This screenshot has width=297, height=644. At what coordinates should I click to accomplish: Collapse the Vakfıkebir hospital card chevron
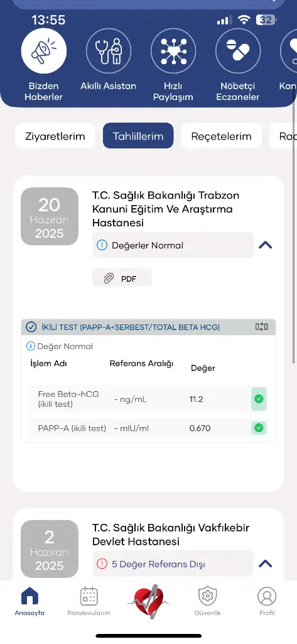[x=266, y=563]
